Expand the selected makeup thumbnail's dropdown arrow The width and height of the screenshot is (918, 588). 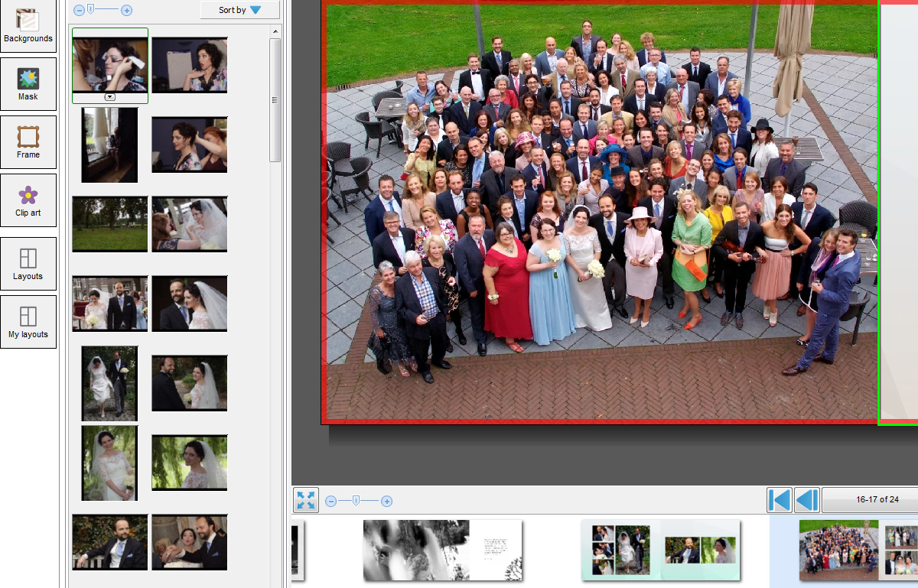pyautogui.click(x=109, y=97)
